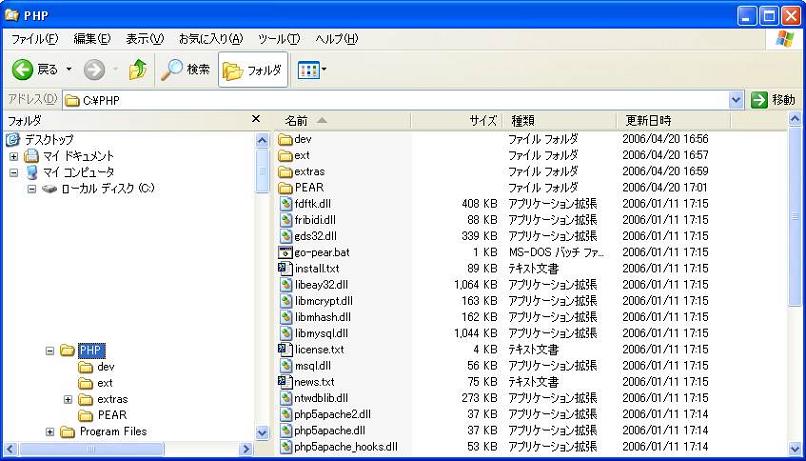
Task: Expand マイ ドキュメント tree node
Action: click(14, 156)
